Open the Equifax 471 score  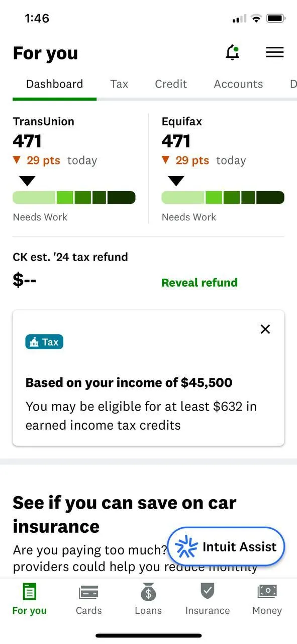176,141
